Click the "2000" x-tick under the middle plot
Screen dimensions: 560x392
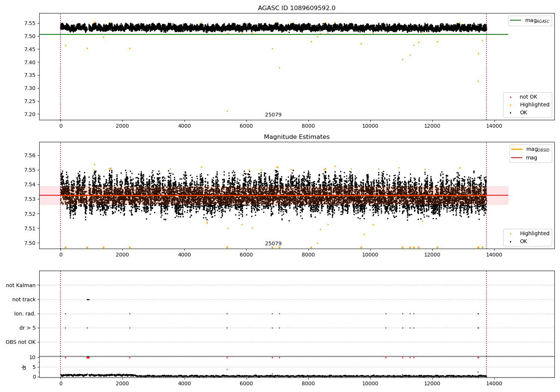pyautogui.click(x=122, y=255)
